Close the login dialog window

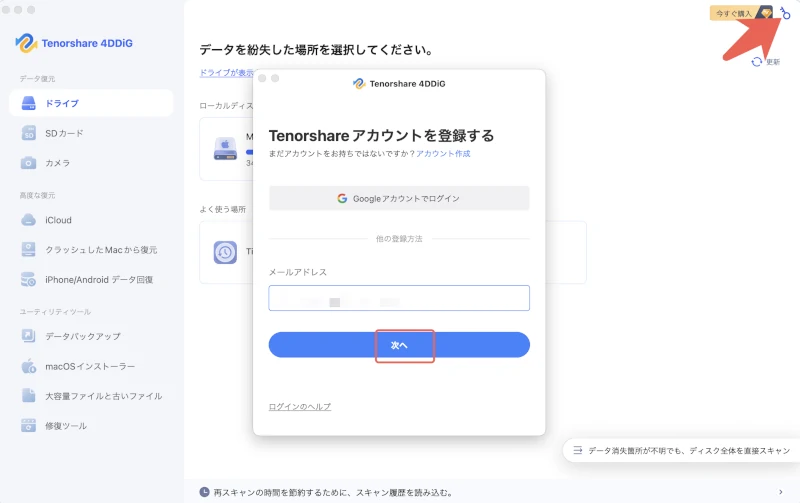[262, 78]
